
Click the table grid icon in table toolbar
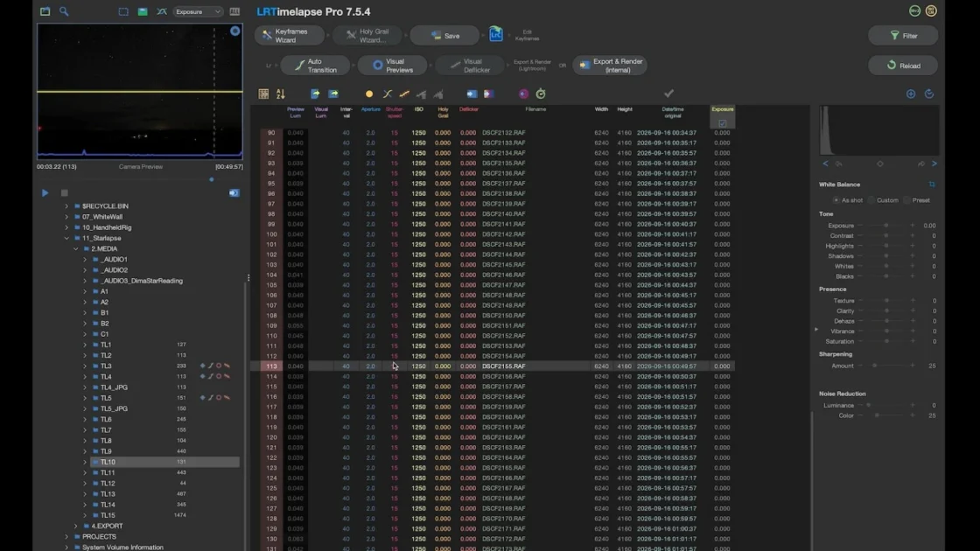click(x=263, y=94)
